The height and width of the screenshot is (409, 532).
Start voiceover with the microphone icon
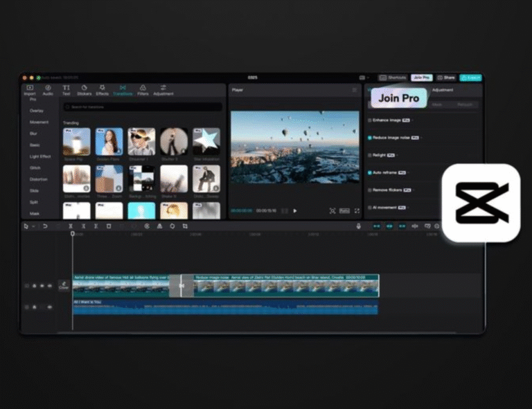click(x=359, y=226)
